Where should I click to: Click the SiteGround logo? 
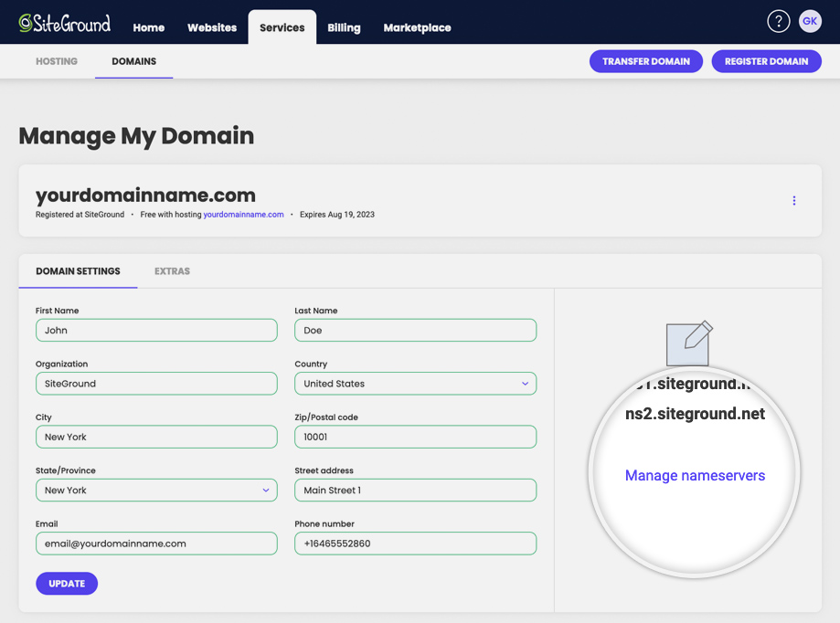click(65, 24)
